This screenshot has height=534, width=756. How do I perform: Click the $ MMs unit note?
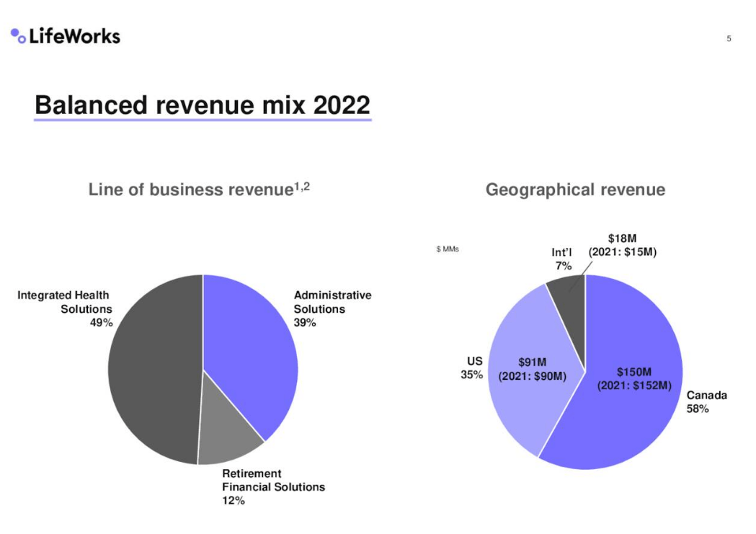448,249
